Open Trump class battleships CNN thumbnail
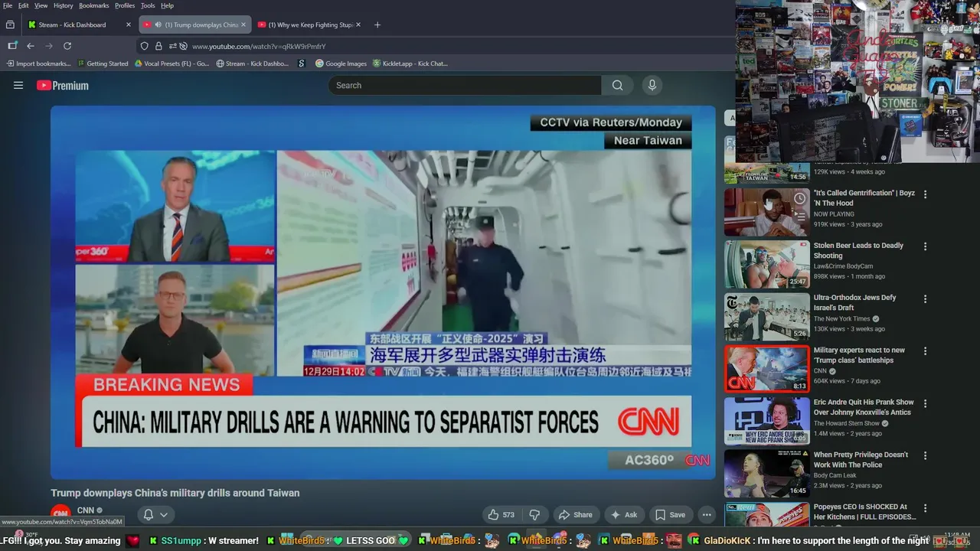The image size is (980, 551). (767, 369)
